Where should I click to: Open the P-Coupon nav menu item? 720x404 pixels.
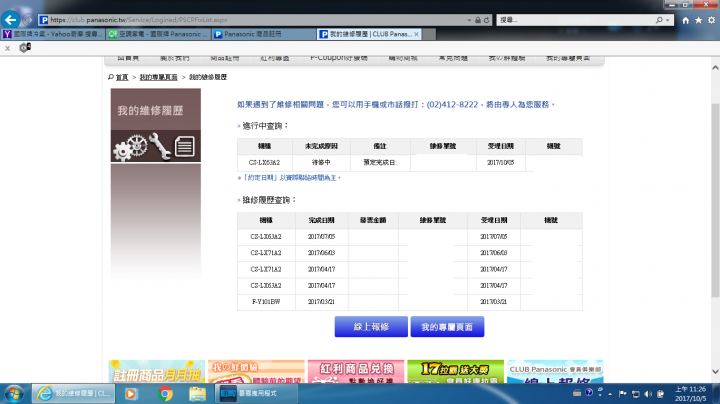[x=339, y=58]
